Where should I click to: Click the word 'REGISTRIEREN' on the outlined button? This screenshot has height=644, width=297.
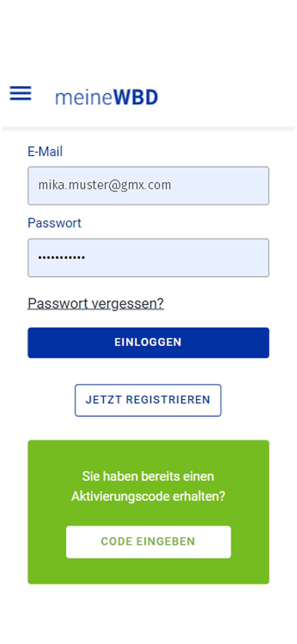coord(168,400)
